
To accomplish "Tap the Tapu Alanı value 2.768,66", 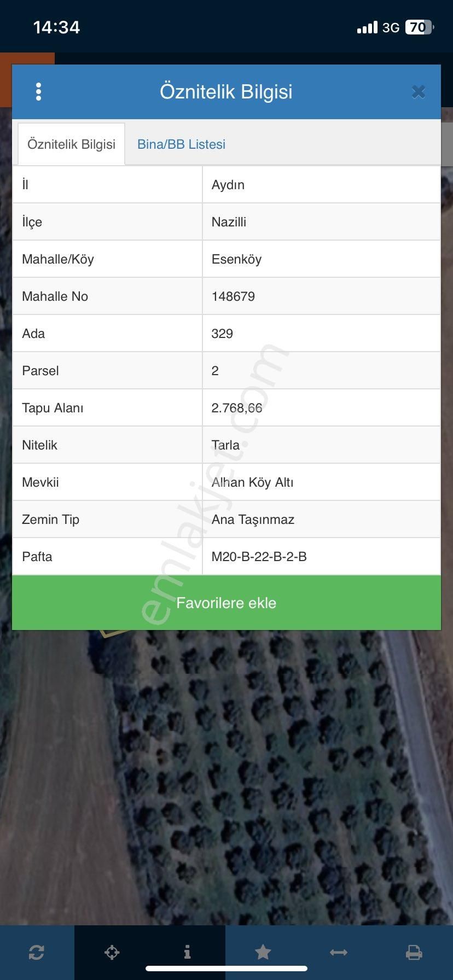I will (x=237, y=408).
